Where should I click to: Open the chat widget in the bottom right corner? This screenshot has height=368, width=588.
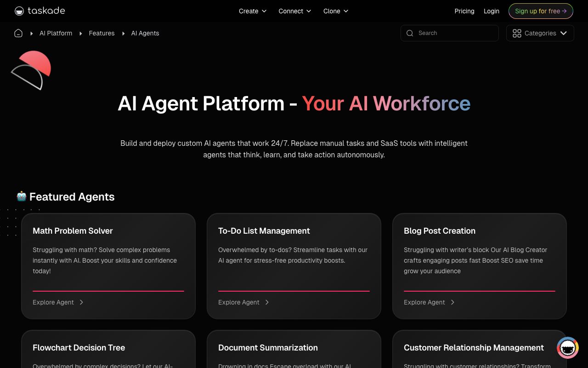[568, 348]
